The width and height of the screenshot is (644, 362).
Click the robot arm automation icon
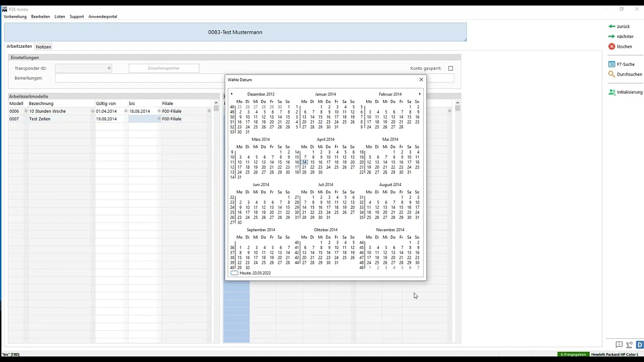click(629, 345)
